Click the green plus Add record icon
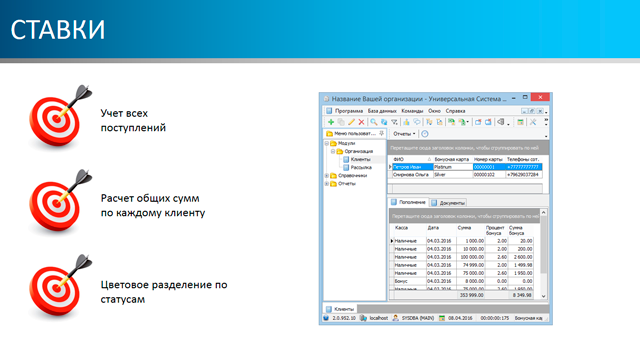This screenshot has height=360, width=640. (331, 122)
